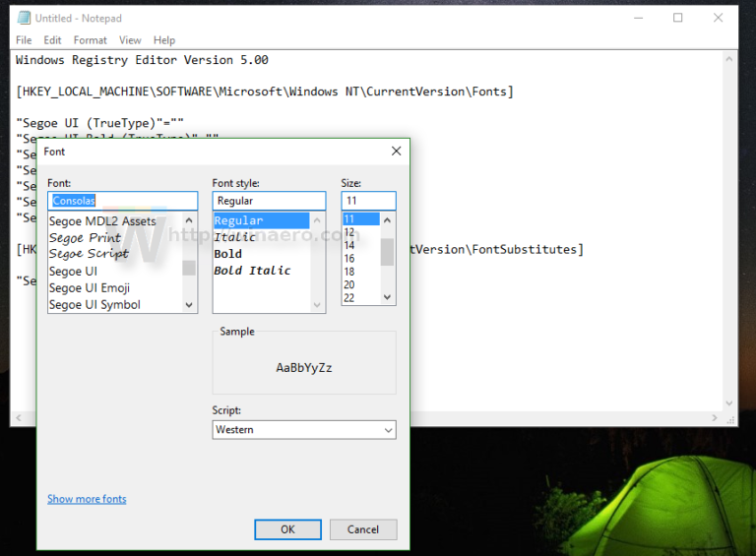Click the Font name input field
Image resolution: width=756 pixels, height=556 pixels.
[x=122, y=201]
